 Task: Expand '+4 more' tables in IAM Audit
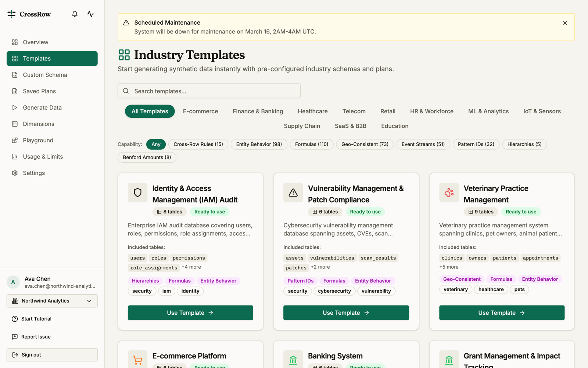click(x=191, y=267)
